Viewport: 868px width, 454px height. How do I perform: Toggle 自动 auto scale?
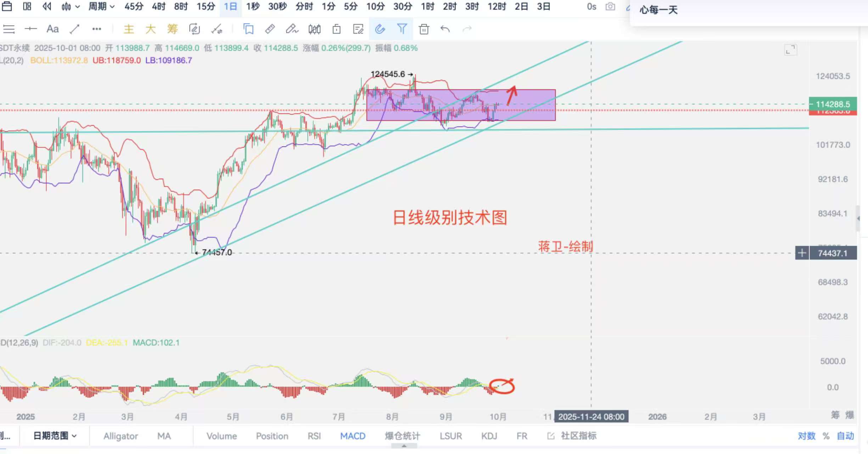845,436
